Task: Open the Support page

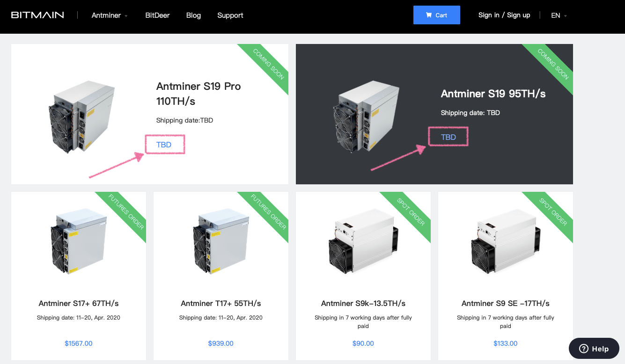Action: pyautogui.click(x=230, y=15)
